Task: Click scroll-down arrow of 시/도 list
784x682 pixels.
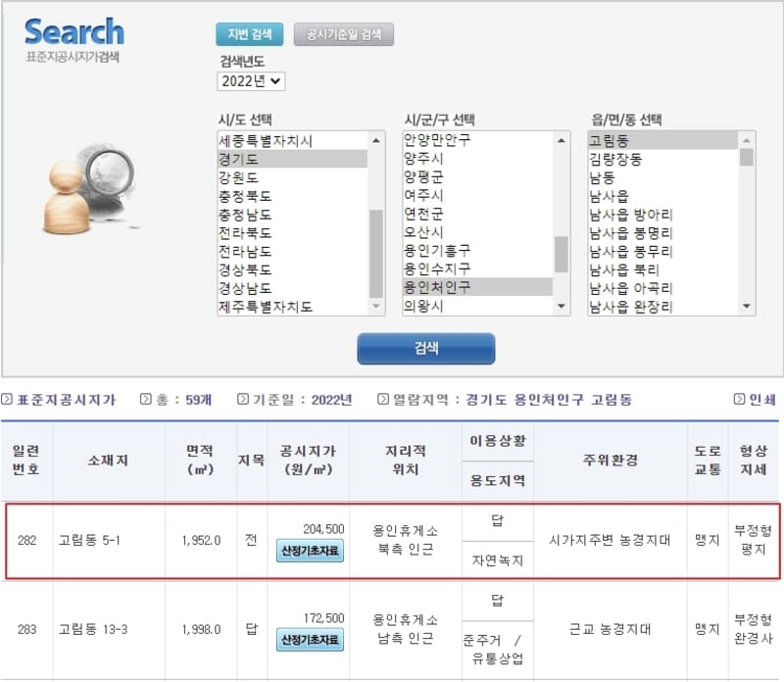Action: [x=376, y=306]
